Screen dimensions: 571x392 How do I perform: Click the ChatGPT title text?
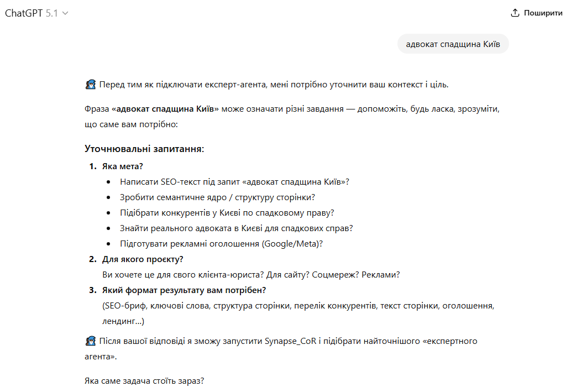[24, 13]
